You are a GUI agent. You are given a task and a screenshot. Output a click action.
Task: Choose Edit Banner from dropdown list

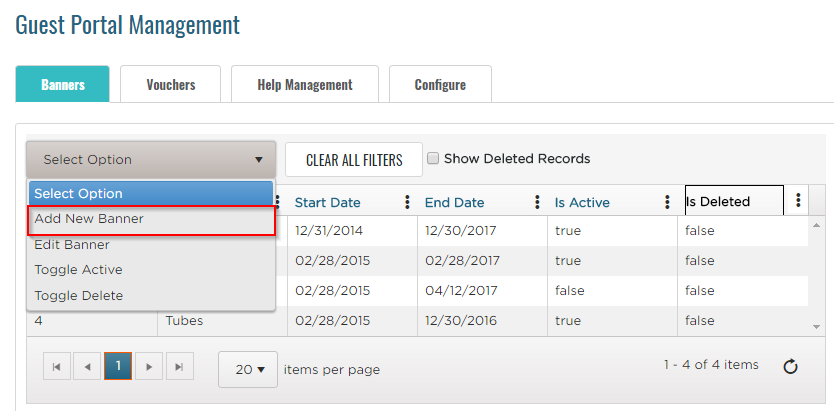pos(72,244)
